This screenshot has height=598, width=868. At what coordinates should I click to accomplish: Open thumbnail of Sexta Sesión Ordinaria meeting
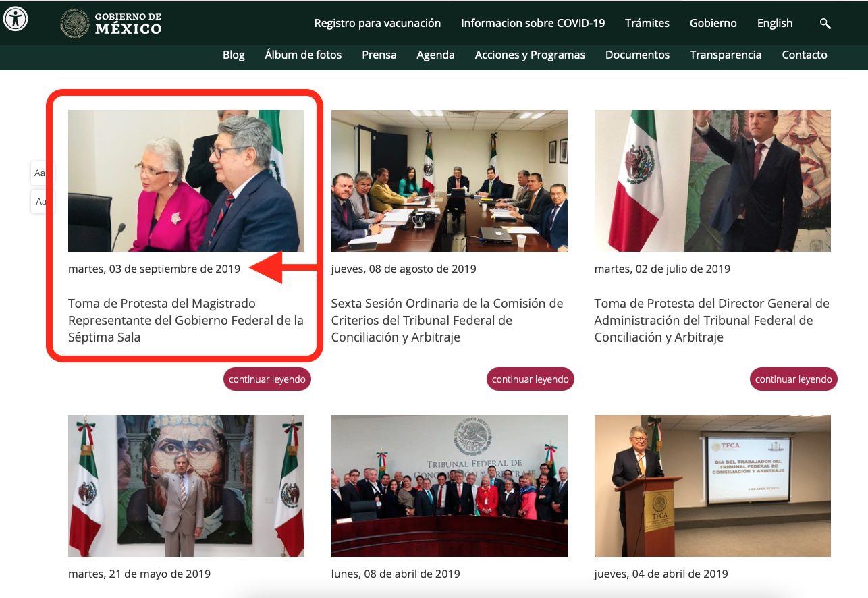coord(450,181)
